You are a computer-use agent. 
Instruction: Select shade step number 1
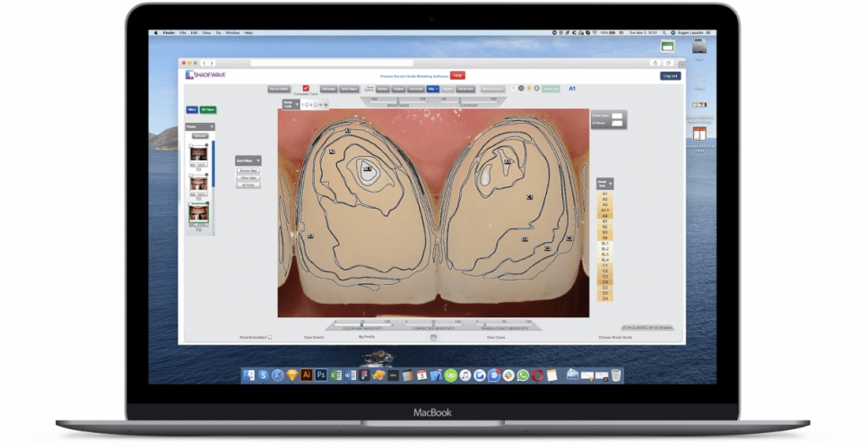tap(513, 89)
